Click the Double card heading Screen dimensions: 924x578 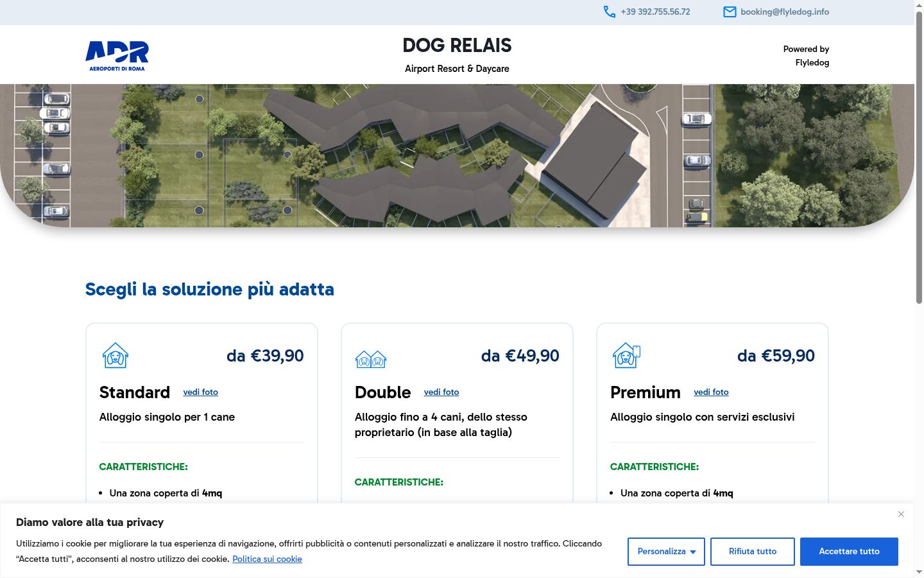pos(382,392)
